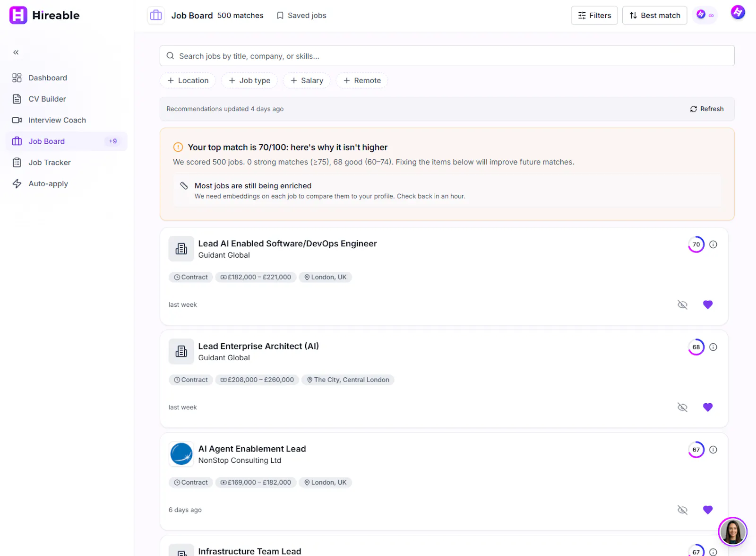Screen dimensions: 756x556
Task: Collapse the sidebar with double chevron
Action: click(x=16, y=52)
